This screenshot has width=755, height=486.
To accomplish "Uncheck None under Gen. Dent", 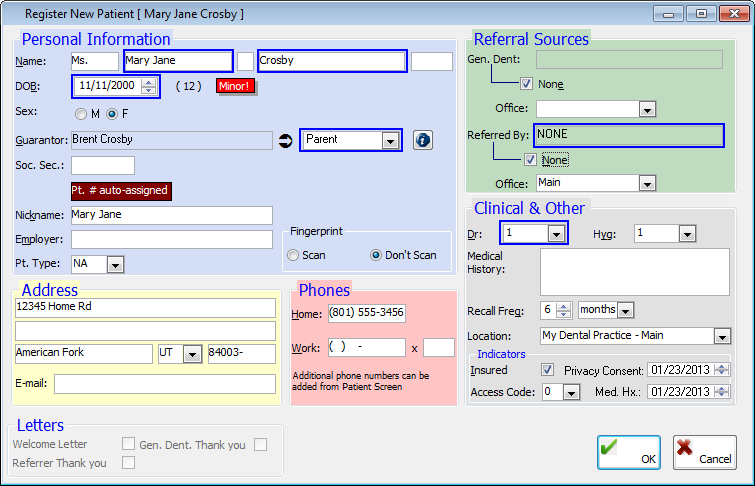I will click(x=527, y=84).
